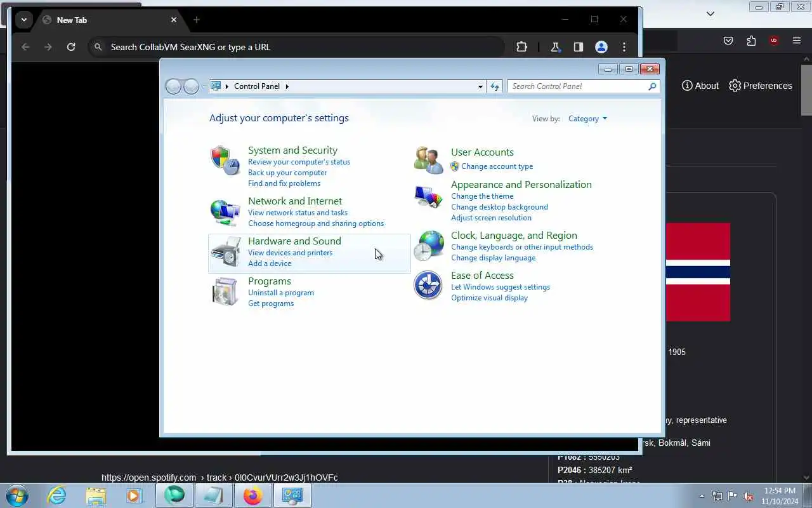Click the Programs disc box icon
This screenshot has width=812, height=508.
click(x=225, y=292)
